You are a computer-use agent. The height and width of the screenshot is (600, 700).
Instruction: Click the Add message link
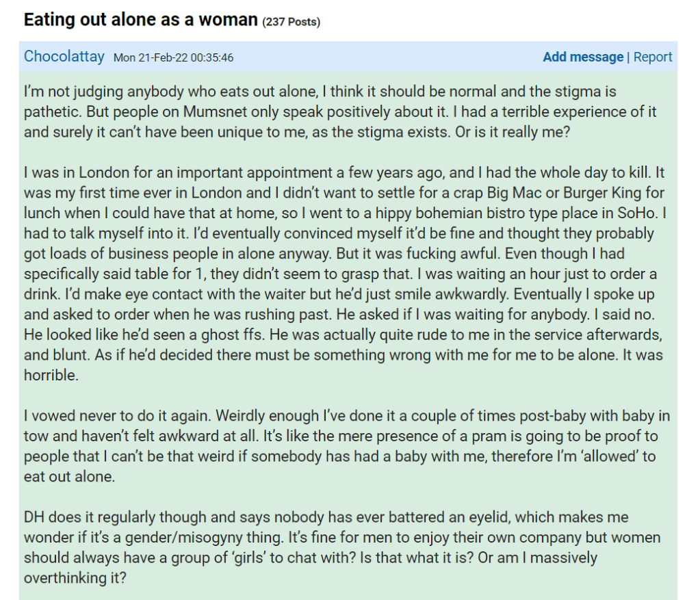point(582,57)
